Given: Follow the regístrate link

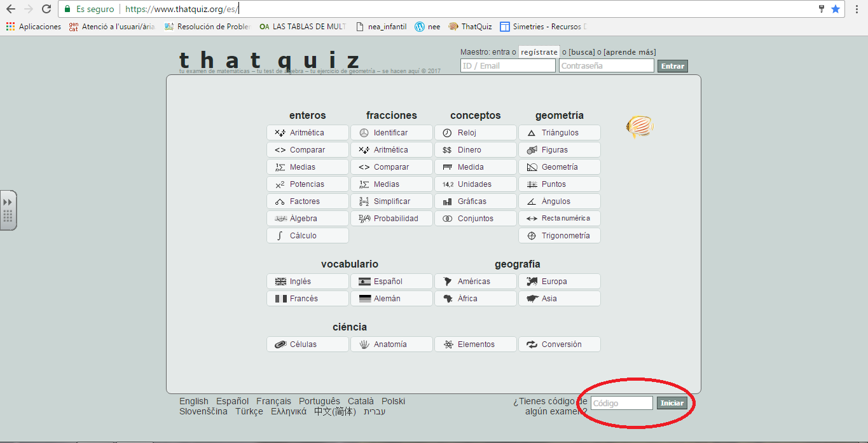Looking at the screenshot, I should [539, 52].
